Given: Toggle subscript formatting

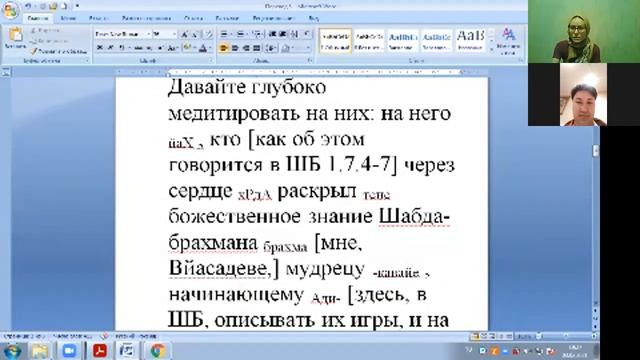Looking at the screenshot, I should click(149, 48).
